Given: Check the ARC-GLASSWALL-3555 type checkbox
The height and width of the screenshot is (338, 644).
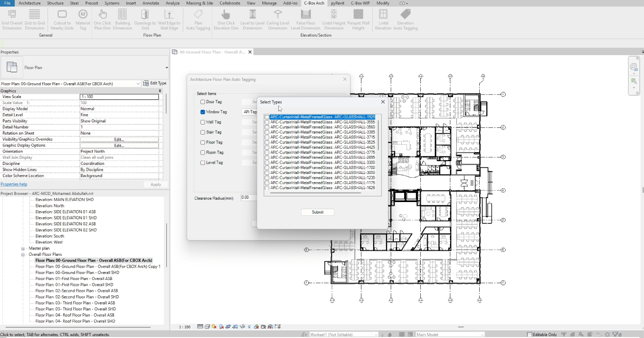Looking at the screenshot, I should point(267,122).
